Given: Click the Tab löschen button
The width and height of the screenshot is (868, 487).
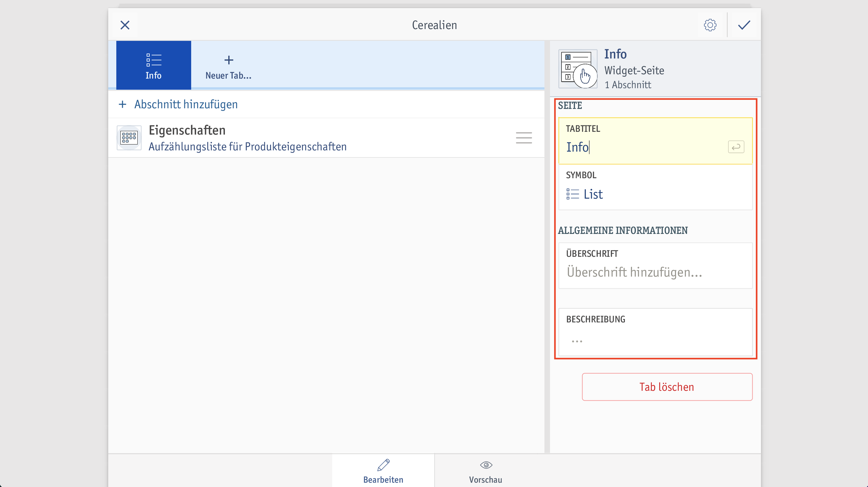Looking at the screenshot, I should click(x=667, y=387).
